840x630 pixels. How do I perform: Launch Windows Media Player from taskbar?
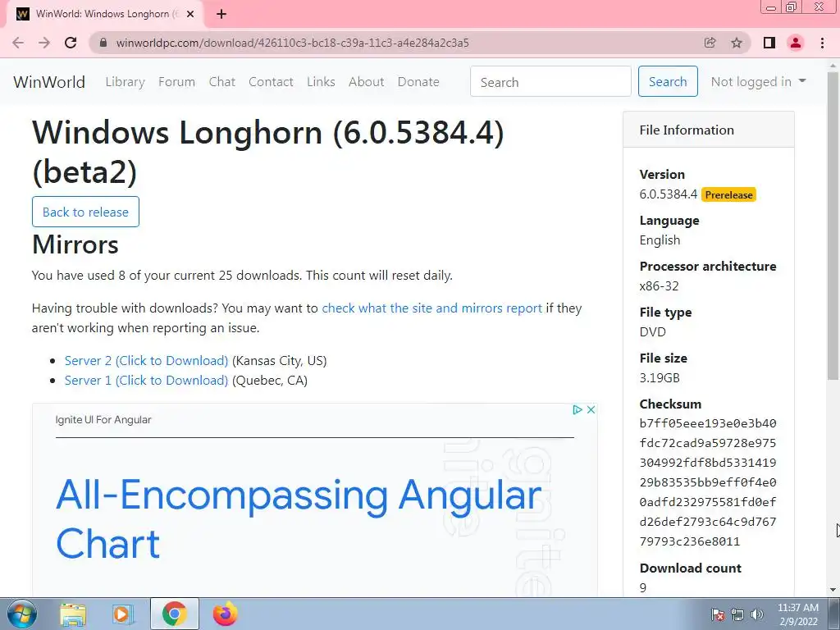point(122,614)
